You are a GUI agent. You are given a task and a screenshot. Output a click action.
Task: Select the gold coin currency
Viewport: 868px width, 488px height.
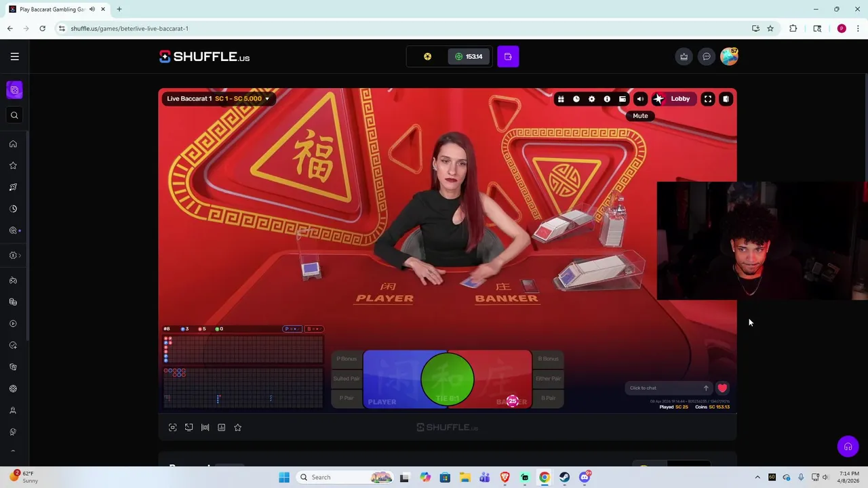click(427, 57)
